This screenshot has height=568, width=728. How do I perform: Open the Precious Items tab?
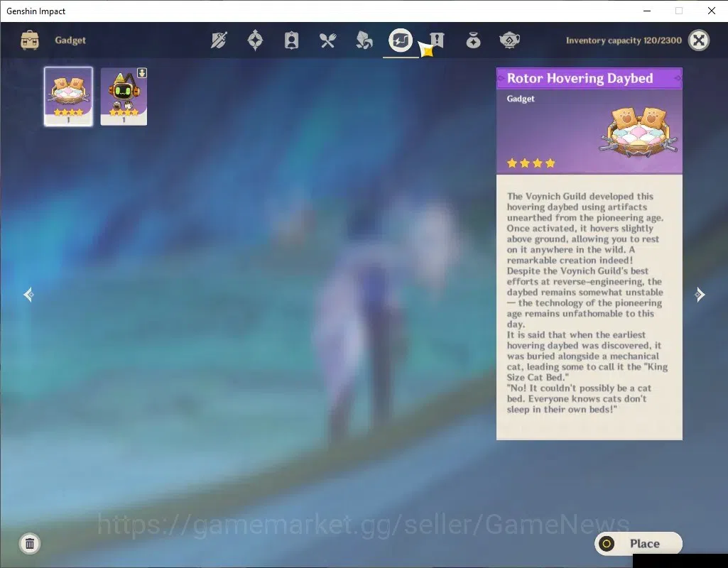pos(473,40)
